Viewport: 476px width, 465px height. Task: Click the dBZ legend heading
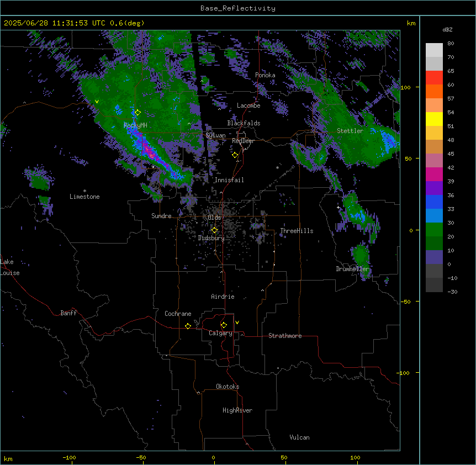447,29
